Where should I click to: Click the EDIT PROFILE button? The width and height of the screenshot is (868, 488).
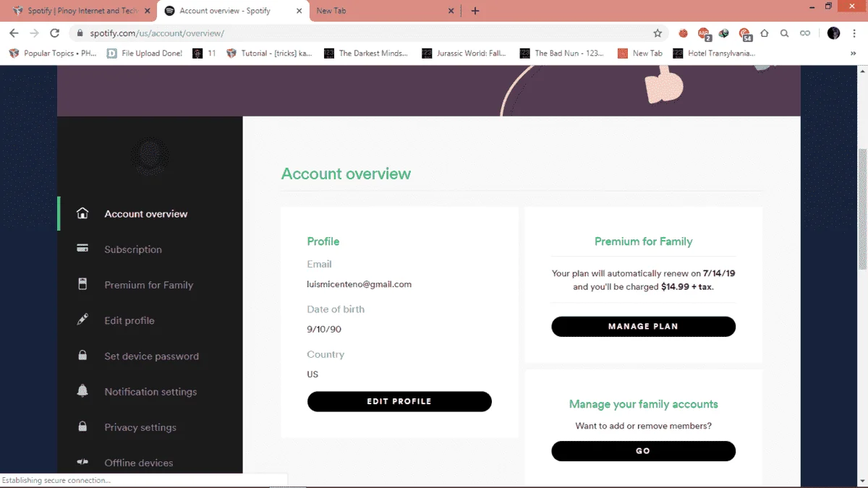399,401
